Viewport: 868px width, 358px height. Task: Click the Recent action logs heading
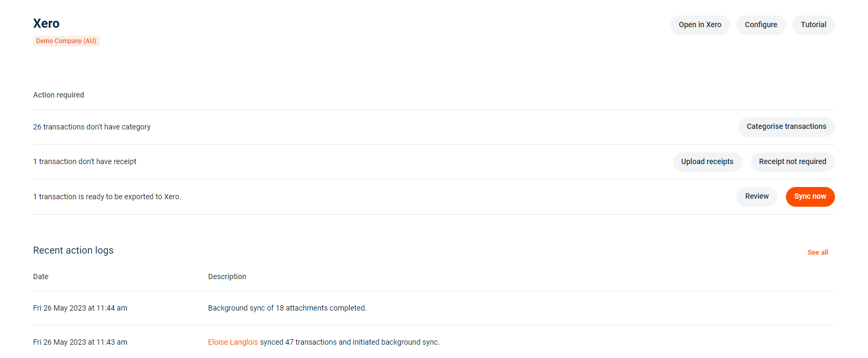click(x=73, y=250)
